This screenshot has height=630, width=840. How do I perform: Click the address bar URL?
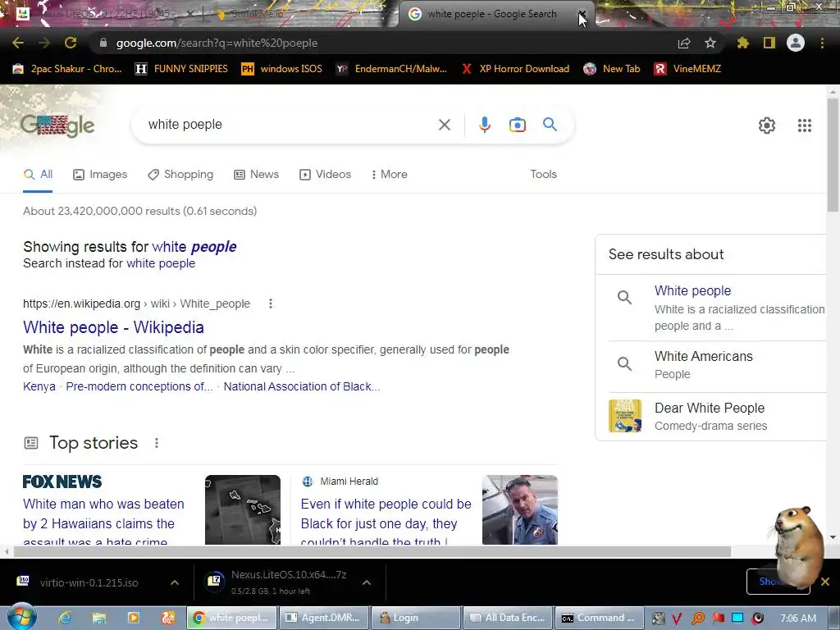(x=217, y=43)
